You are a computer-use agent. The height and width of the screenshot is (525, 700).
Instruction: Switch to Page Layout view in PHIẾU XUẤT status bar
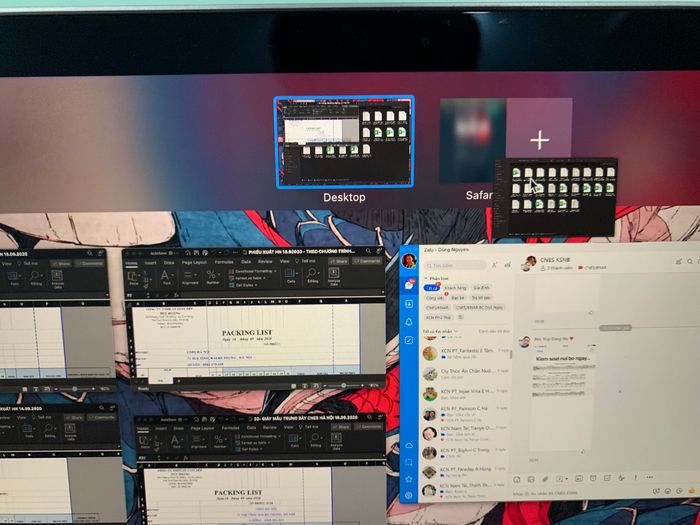point(304,385)
